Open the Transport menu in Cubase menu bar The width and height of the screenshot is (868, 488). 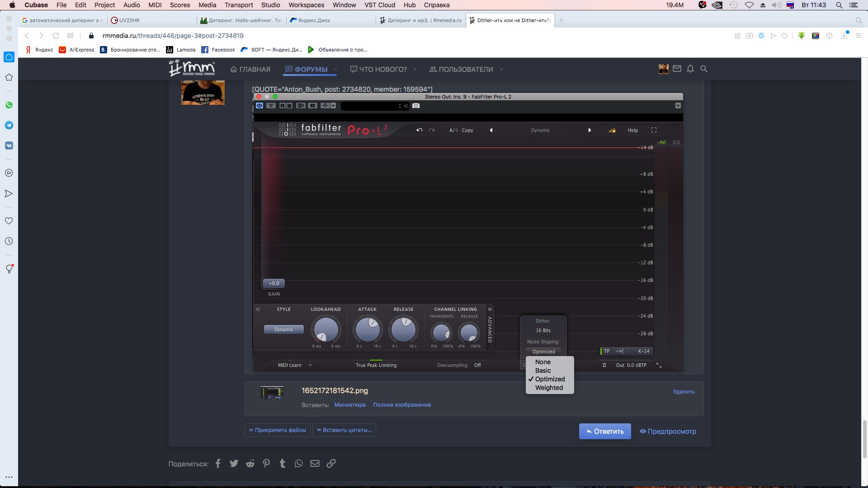(239, 5)
